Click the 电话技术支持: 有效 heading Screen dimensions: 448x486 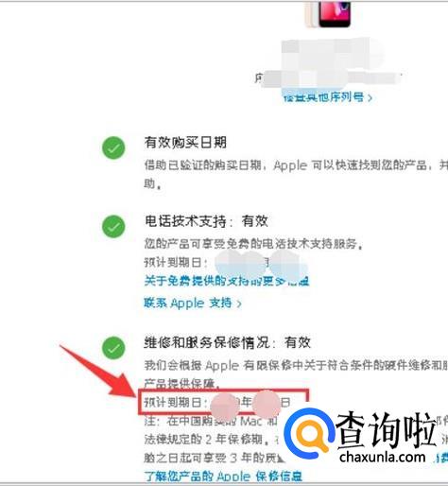tap(206, 221)
